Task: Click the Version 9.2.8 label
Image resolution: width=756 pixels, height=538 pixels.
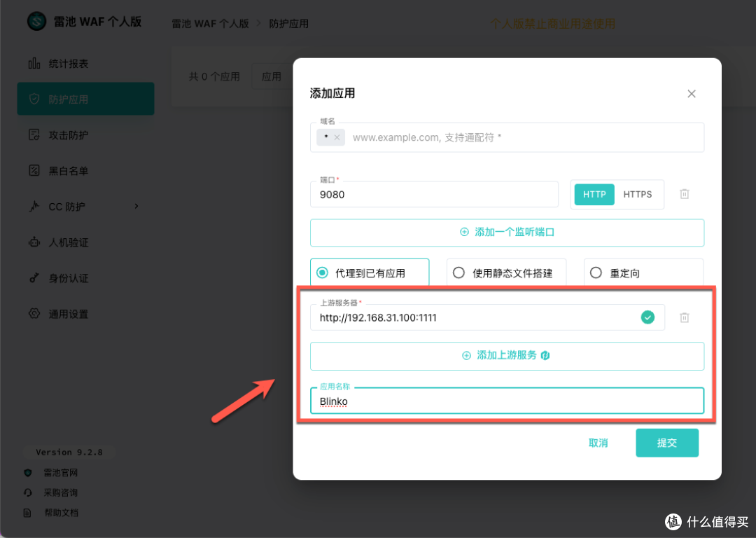Action: click(69, 452)
